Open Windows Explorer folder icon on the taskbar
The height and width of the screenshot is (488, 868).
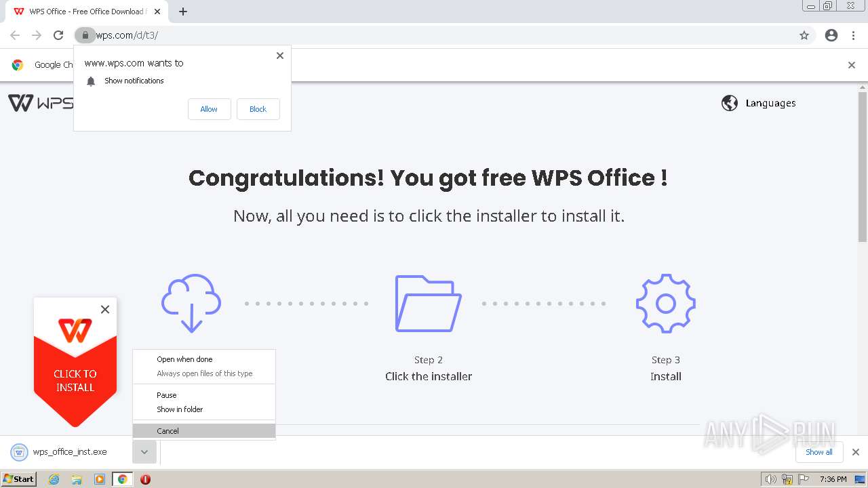[77, 479]
